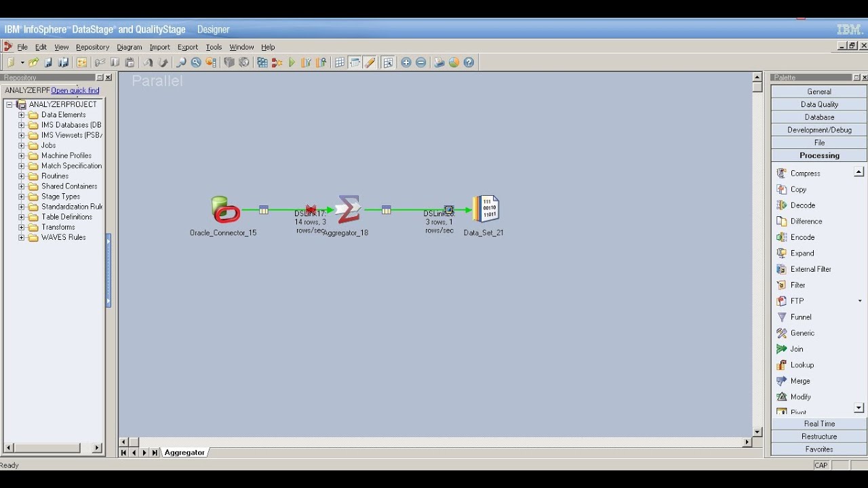Click the Zoom out minus icon
Screen dimensions: 868x488
pos(421,62)
